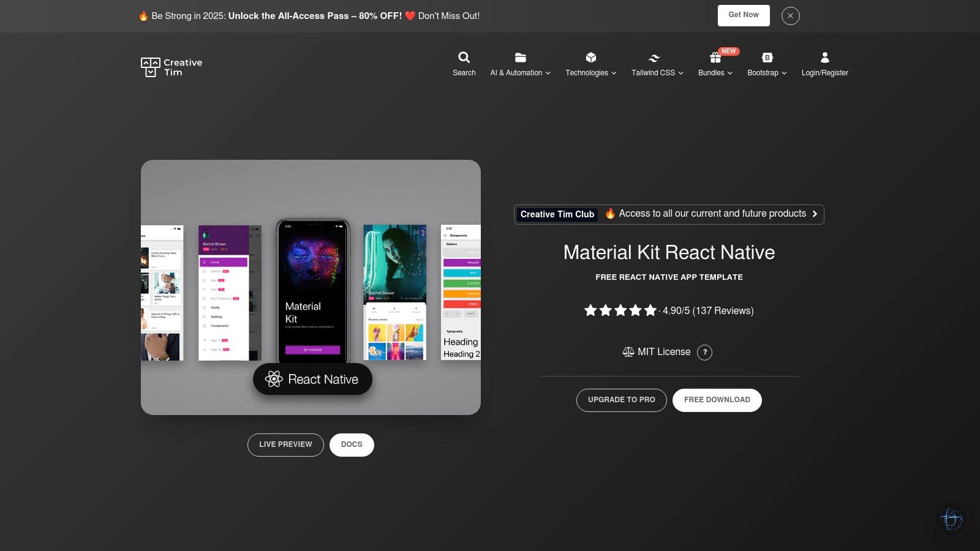
Task: Click the center phone Material Kit screenshot
Action: tap(312, 291)
